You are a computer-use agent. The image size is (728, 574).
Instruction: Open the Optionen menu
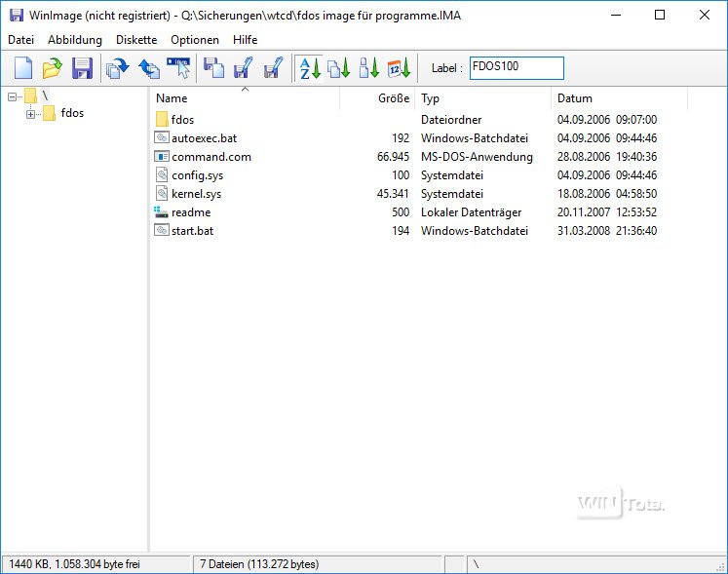(x=195, y=40)
